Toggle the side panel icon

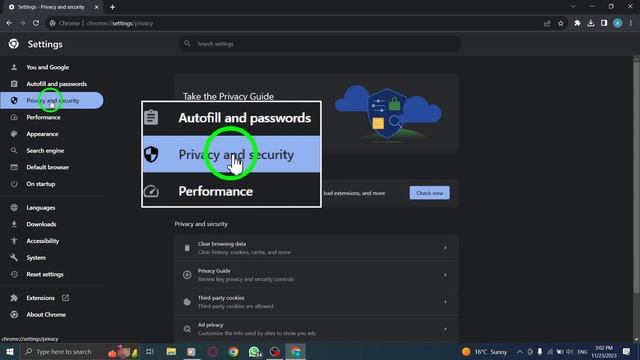[604, 23]
